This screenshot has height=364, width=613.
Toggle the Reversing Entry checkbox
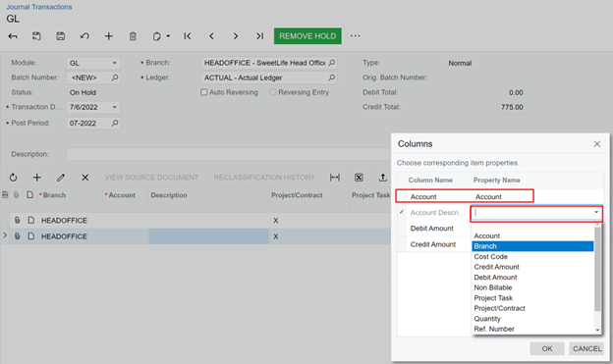273,92
